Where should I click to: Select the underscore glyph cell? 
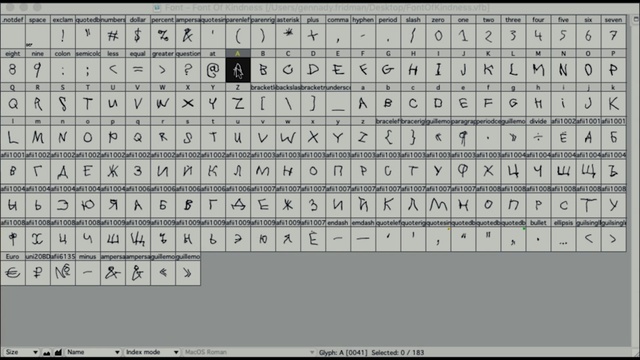coord(338,100)
